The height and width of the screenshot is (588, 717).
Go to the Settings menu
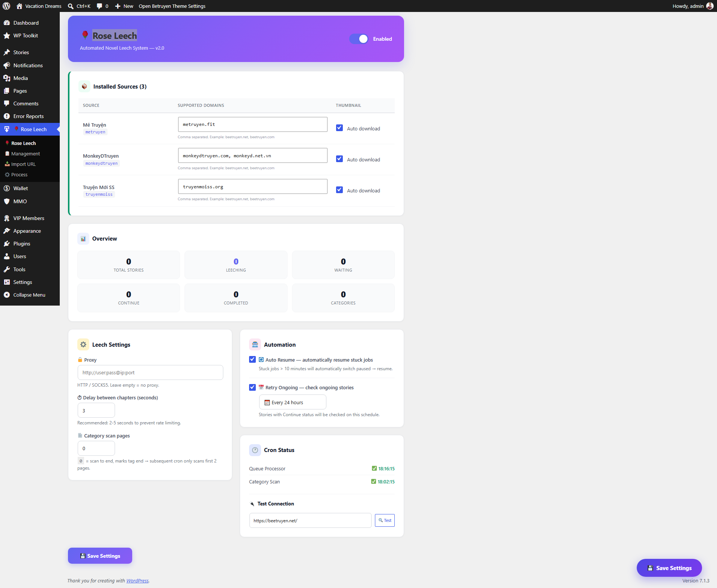click(x=30, y=282)
